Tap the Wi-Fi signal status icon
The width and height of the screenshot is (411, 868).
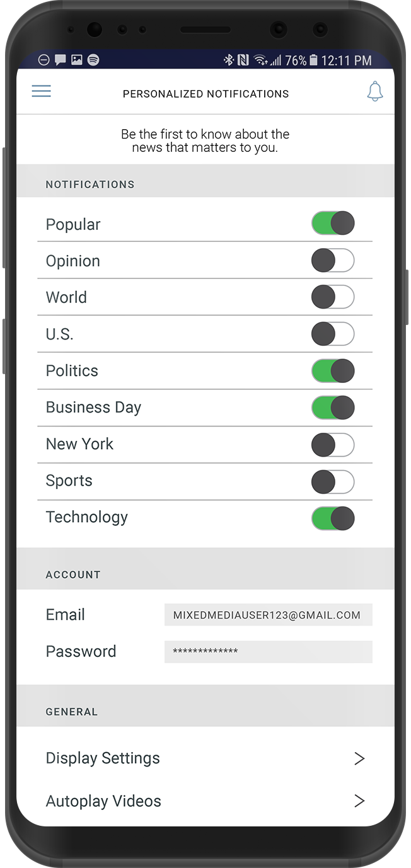[x=260, y=60]
